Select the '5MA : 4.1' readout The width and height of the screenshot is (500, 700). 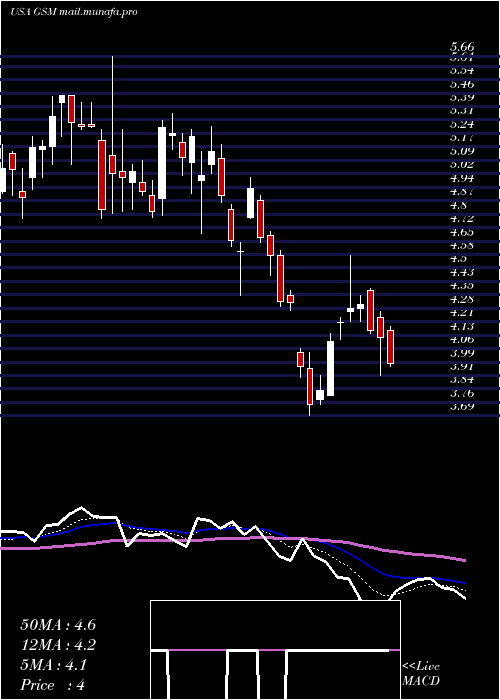pyautogui.click(x=54, y=665)
